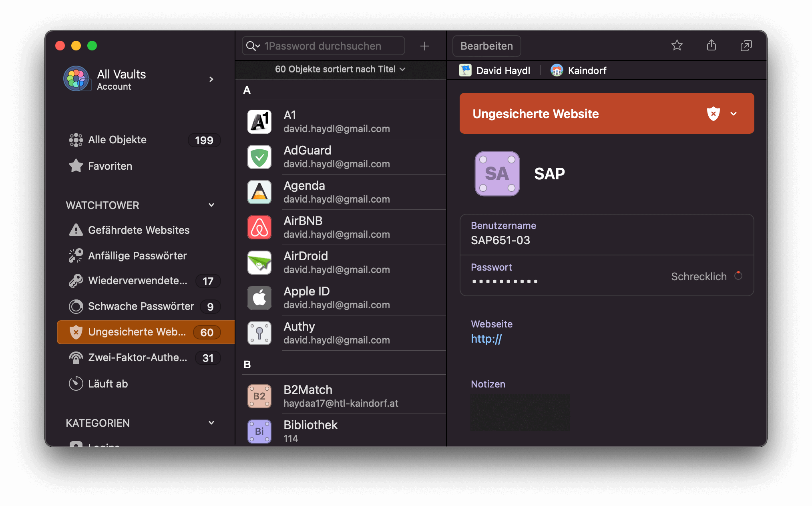Click the AirDroid paper plane icon
This screenshot has height=506, width=812.
(259, 263)
